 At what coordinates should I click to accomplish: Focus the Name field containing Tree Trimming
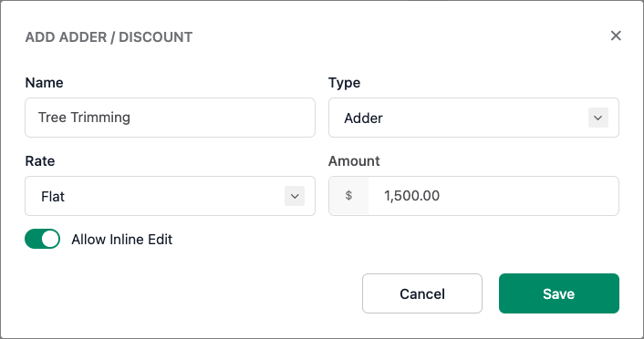point(170,118)
